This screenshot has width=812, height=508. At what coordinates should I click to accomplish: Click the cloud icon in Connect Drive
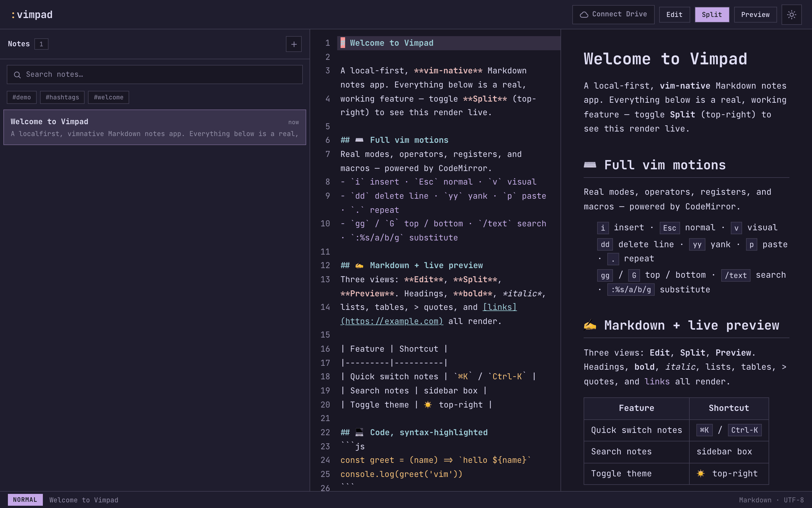click(584, 14)
